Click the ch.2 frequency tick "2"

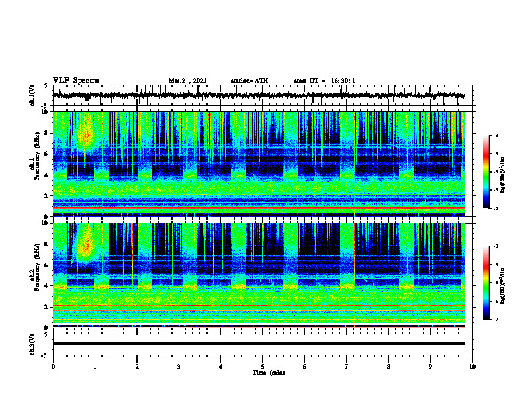[47, 307]
